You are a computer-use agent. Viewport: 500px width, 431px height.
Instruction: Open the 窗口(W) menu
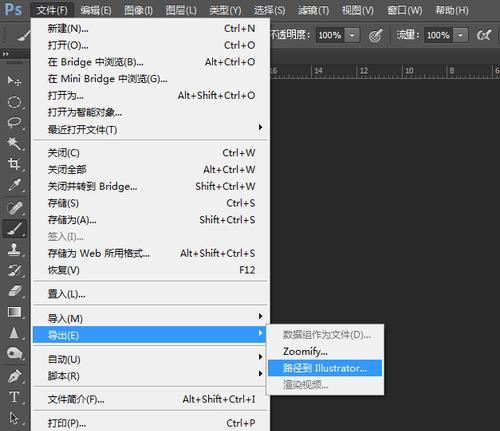(404, 10)
